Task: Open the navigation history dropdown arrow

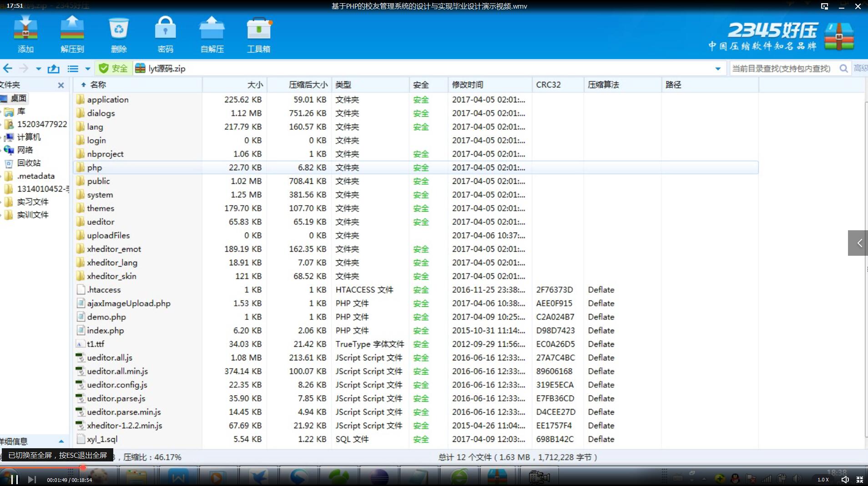Action: pyautogui.click(x=39, y=69)
